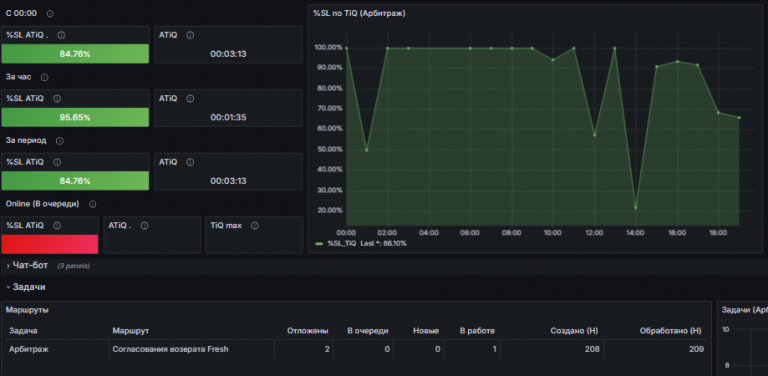Image resolution: width=768 pixels, height=376 pixels.
Task: Click the 00:01:35 ATiQ value
Action: point(228,118)
